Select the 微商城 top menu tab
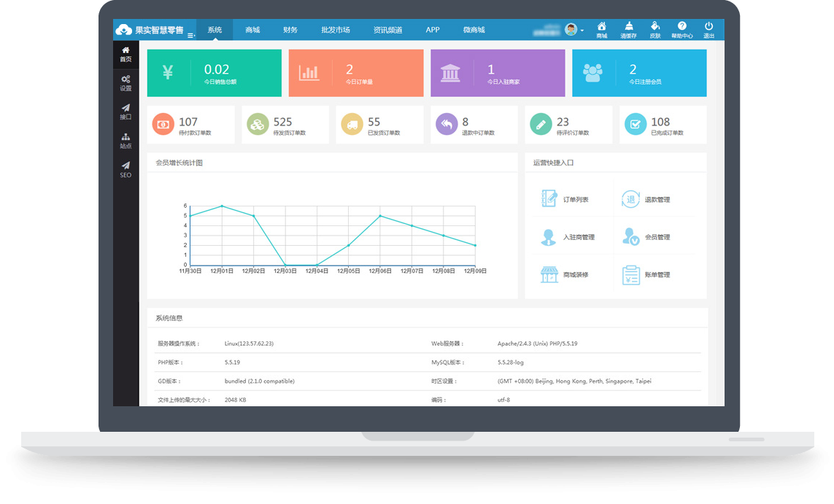 coord(474,30)
